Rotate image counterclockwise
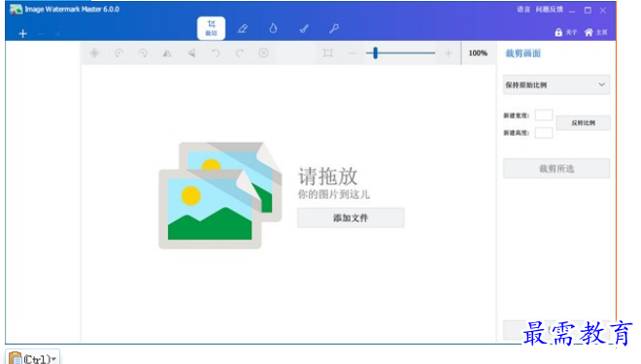This screenshot has width=641, height=364. (118, 53)
